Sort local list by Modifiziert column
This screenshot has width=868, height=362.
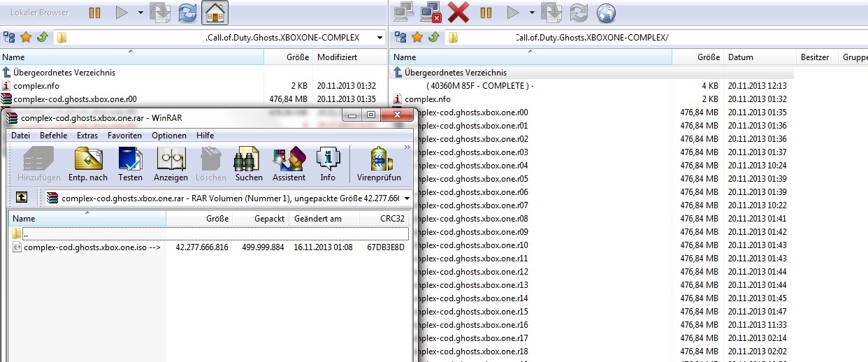click(x=350, y=57)
